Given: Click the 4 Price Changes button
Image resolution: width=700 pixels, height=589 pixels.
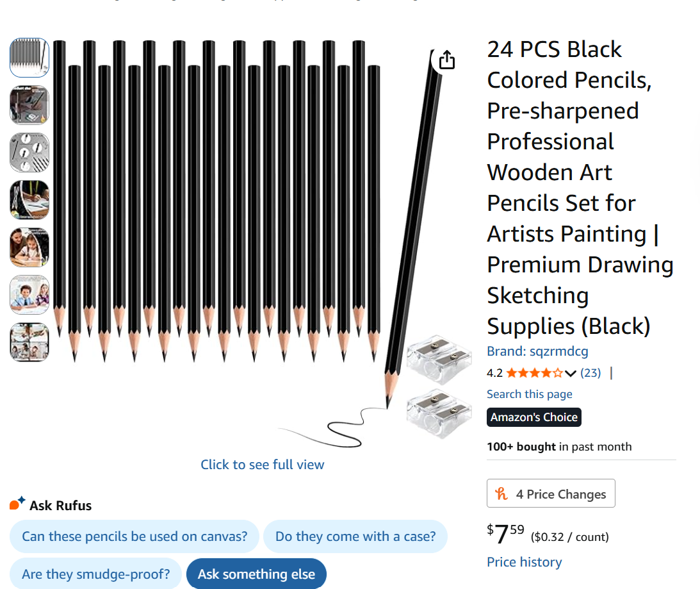Looking at the screenshot, I should click(x=551, y=494).
